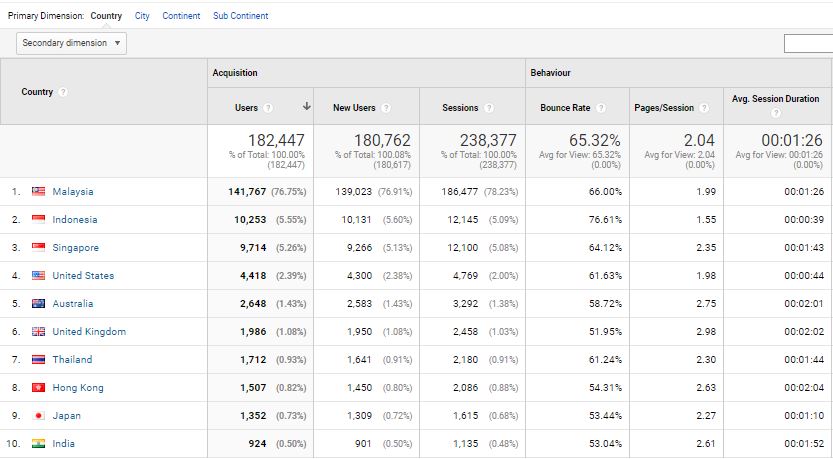
Task: Click the United Kingdom link
Action: pos(89,332)
